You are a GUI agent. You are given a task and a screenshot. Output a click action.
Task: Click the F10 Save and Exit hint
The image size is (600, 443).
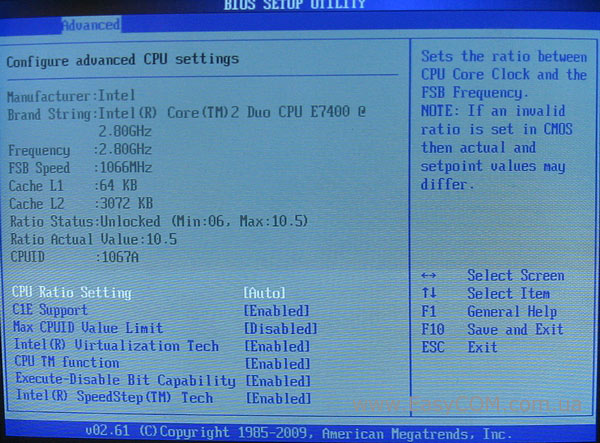click(x=492, y=329)
